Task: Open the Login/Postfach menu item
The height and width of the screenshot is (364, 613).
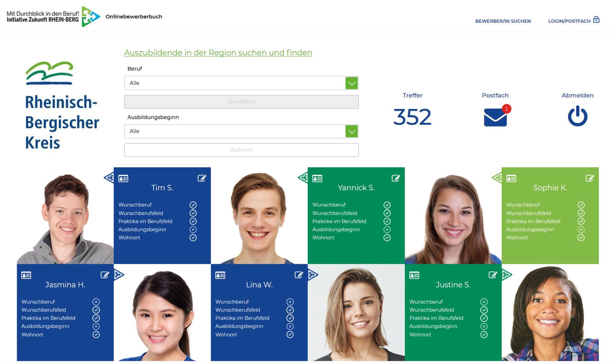Action: pos(569,21)
